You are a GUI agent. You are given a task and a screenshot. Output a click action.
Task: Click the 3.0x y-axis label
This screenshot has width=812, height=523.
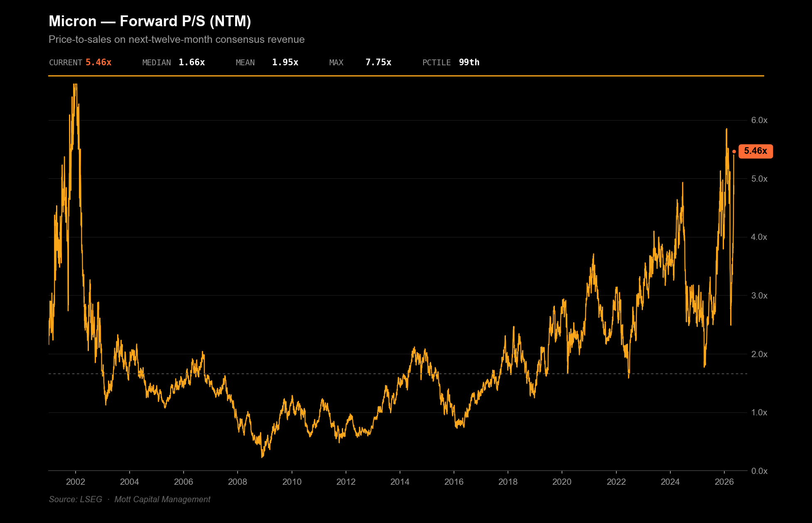pyautogui.click(x=759, y=296)
